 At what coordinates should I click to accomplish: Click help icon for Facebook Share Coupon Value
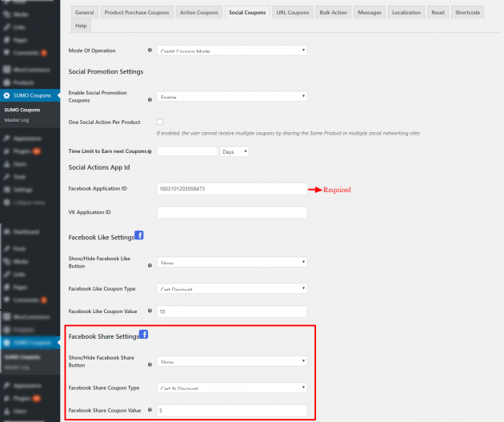[150, 410]
